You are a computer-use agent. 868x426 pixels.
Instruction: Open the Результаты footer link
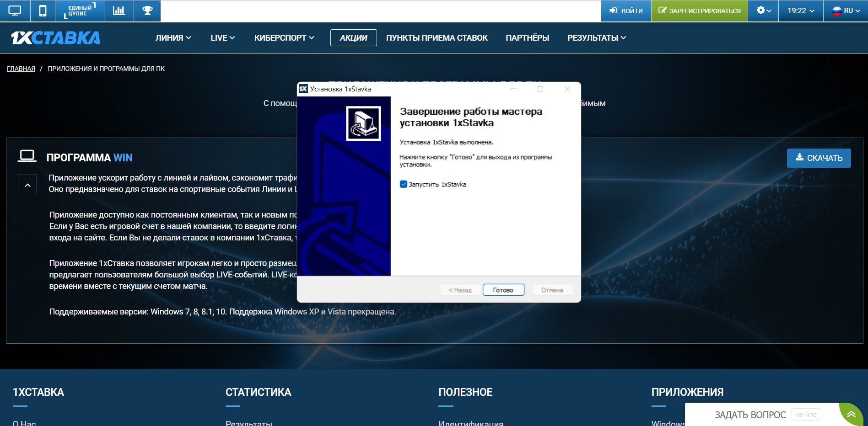tap(249, 423)
